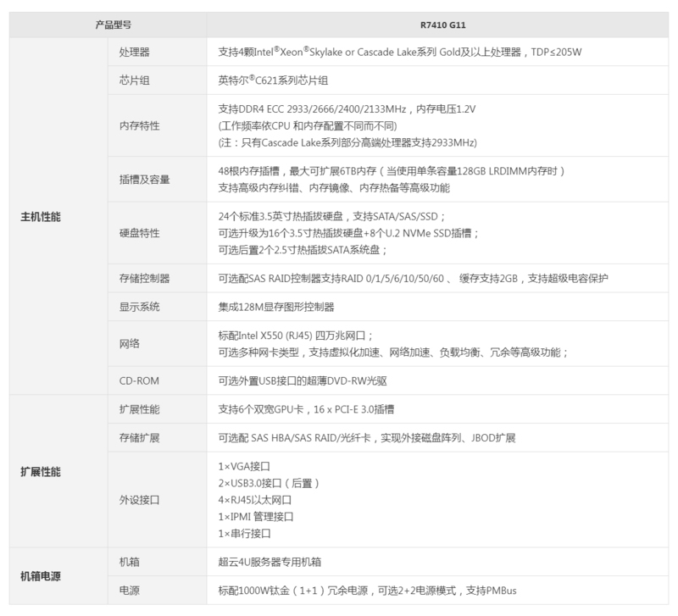Click the SAS HBA/SAS RAID/光纤卡 value
The image size is (678, 616).
click(x=367, y=438)
